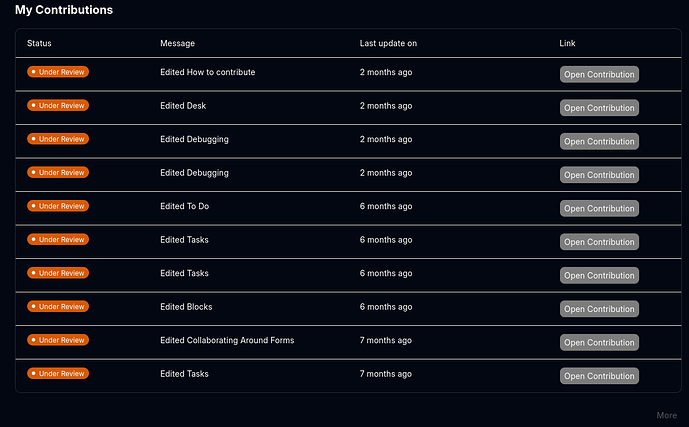Viewport: 689px width, 427px height.
Task: Open contribution for Edited How to contribute
Action: pyautogui.click(x=598, y=74)
